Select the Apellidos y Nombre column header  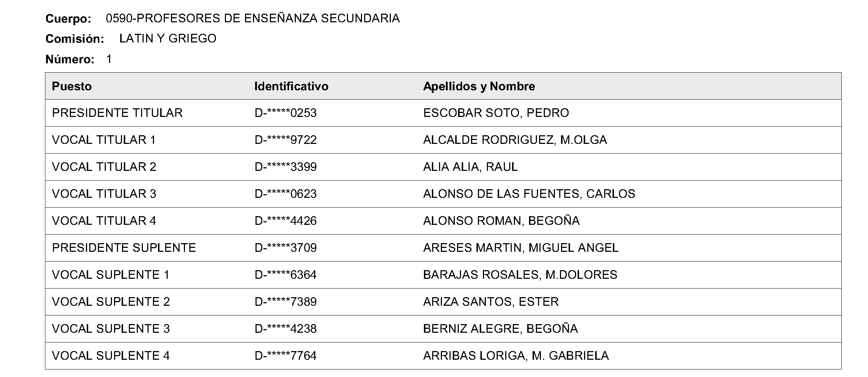click(479, 86)
